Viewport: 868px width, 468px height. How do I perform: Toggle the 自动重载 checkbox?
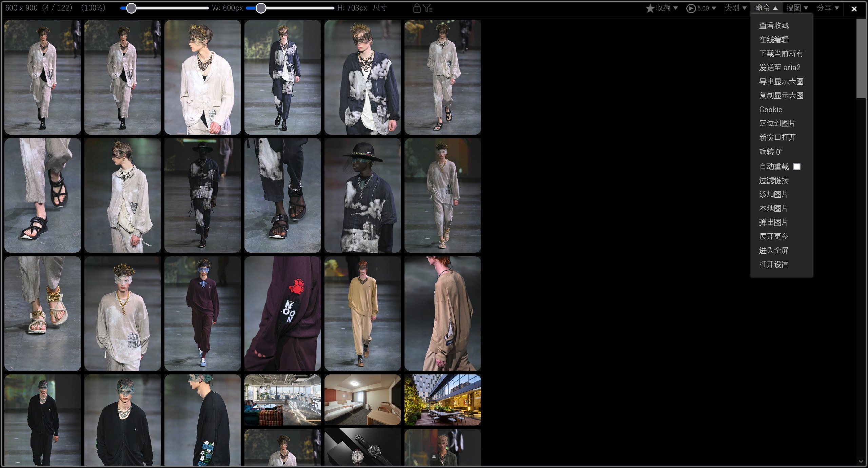[x=797, y=167]
